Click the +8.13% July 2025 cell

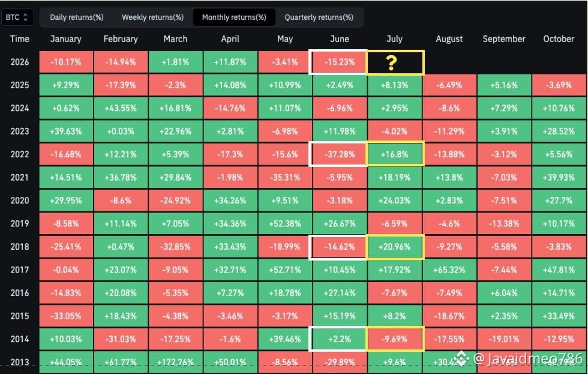point(395,85)
